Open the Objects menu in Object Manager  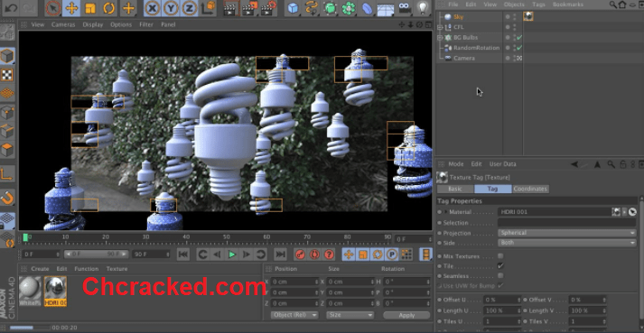(x=514, y=5)
